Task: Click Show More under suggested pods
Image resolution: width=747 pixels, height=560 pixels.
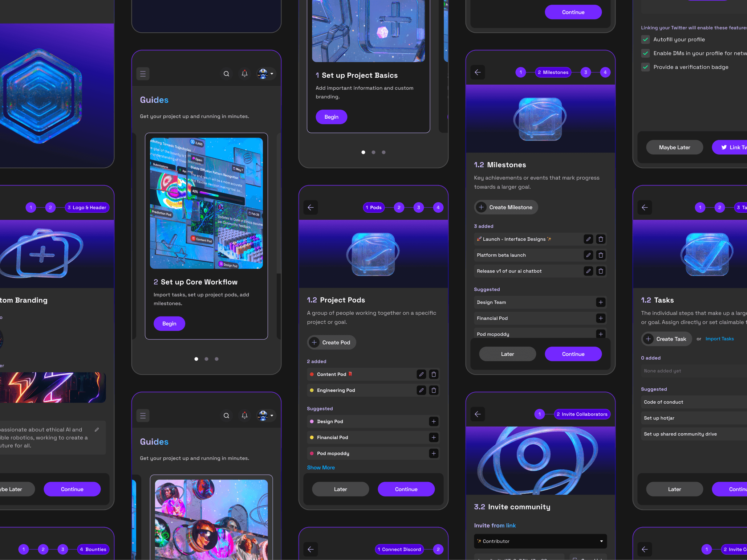Action: click(x=321, y=467)
